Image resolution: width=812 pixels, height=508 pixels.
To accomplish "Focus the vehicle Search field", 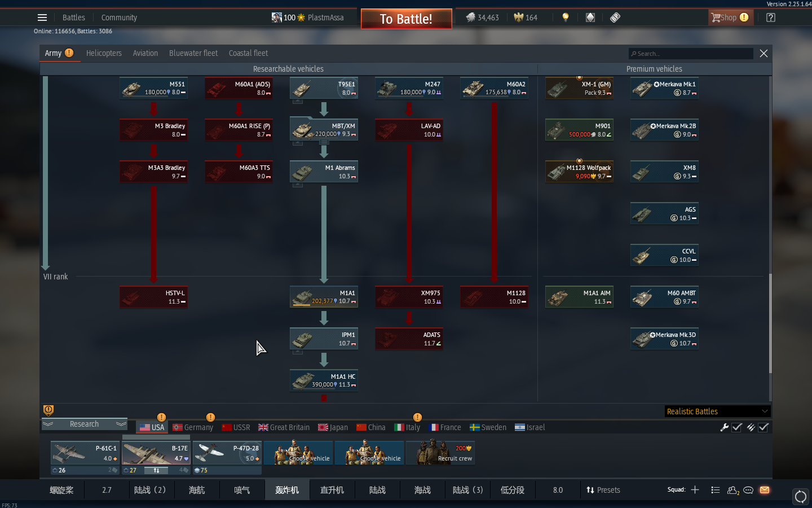I will click(x=691, y=54).
